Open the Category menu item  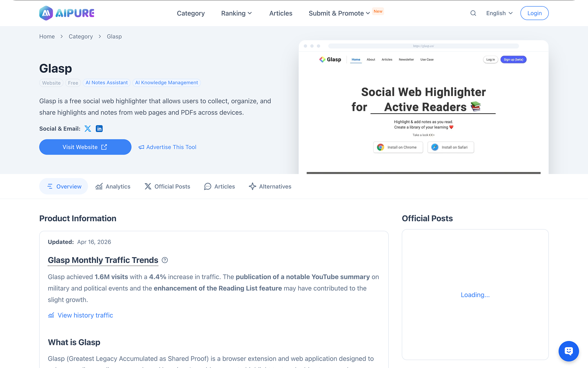(191, 13)
